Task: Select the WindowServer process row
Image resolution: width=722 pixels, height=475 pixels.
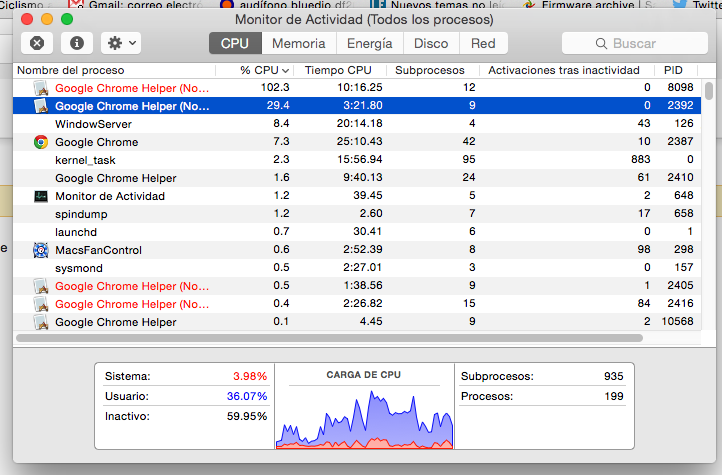Action: coord(357,124)
